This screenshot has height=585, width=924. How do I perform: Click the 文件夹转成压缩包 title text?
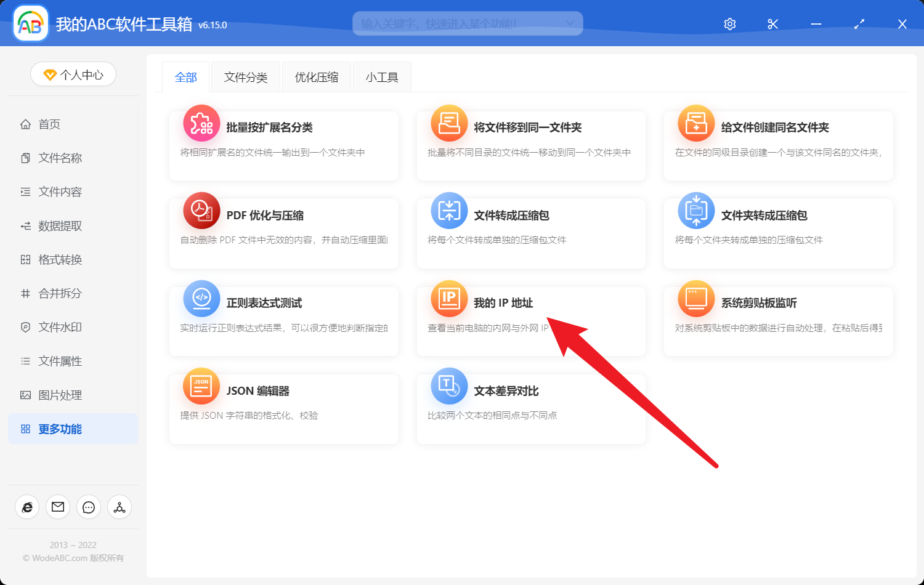tap(764, 216)
